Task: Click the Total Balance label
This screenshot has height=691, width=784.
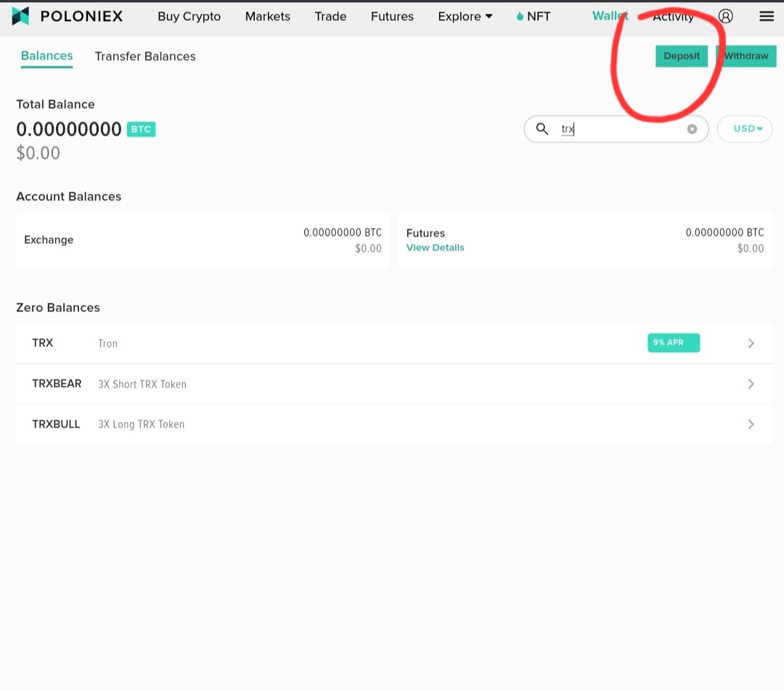Action: (x=55, y=104)
